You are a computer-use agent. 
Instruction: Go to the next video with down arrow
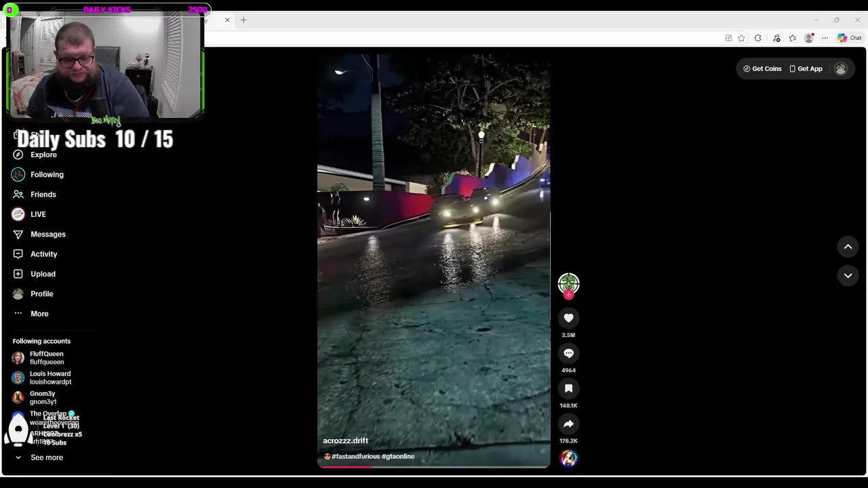(x=848, y=276)
